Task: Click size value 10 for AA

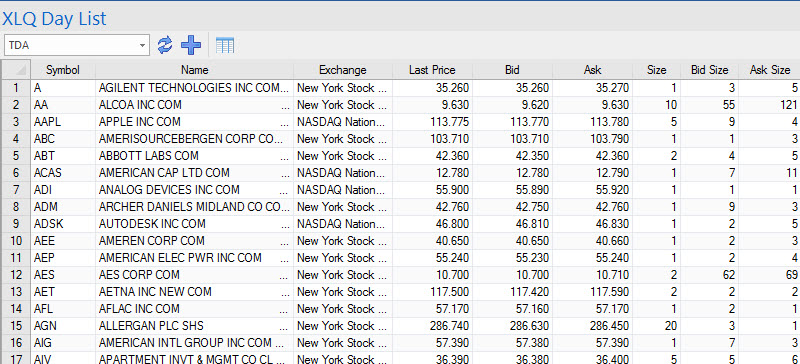Action: (x=657, y=105)
